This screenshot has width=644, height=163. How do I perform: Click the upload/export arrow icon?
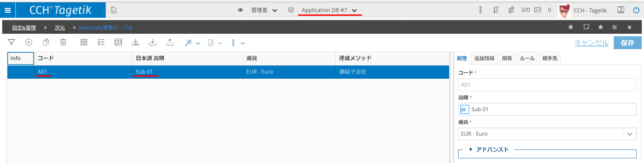pos(170,42)
